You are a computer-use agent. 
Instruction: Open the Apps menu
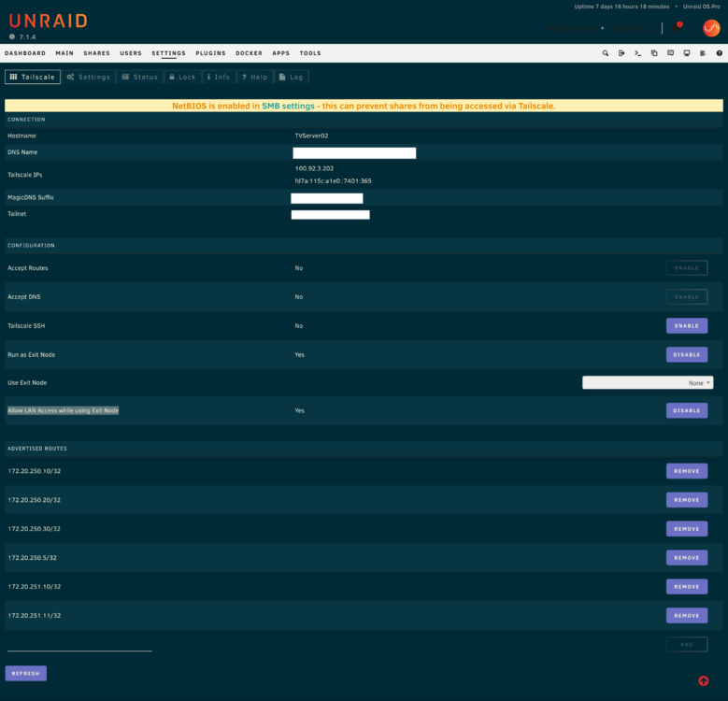coord(281,53)
